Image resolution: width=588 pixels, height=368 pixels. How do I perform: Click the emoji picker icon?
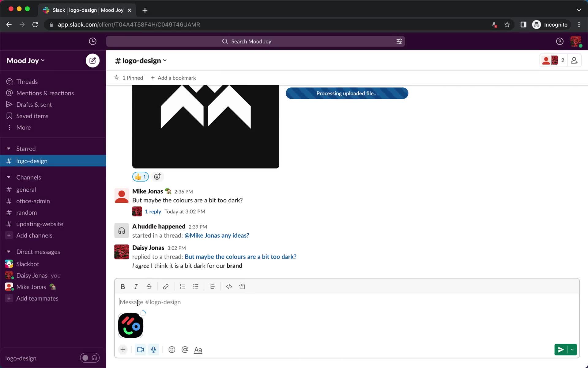[172, 349]
